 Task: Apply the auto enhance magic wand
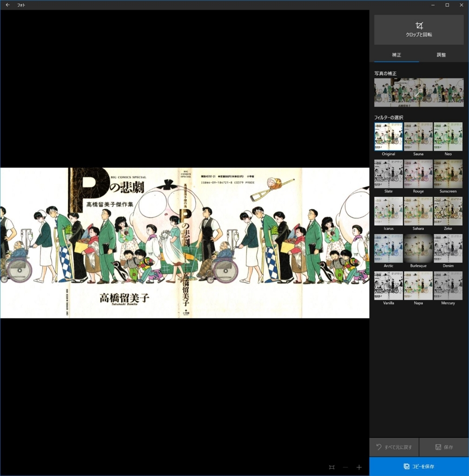419,93
